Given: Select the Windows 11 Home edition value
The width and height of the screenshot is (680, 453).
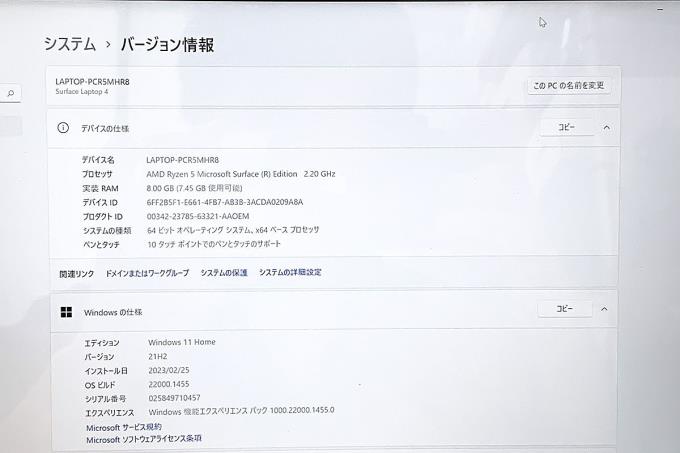Looking at the screenshot, I should pyautogui.click(x=182, y=342).
